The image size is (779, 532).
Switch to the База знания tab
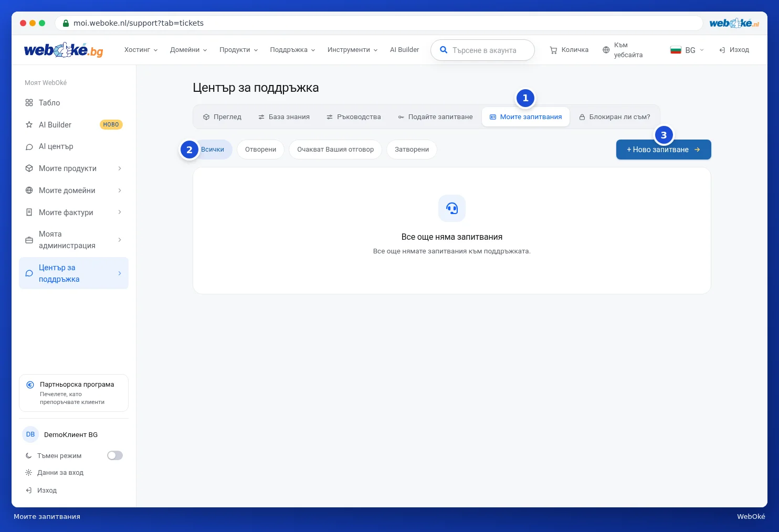pos(284,117)
